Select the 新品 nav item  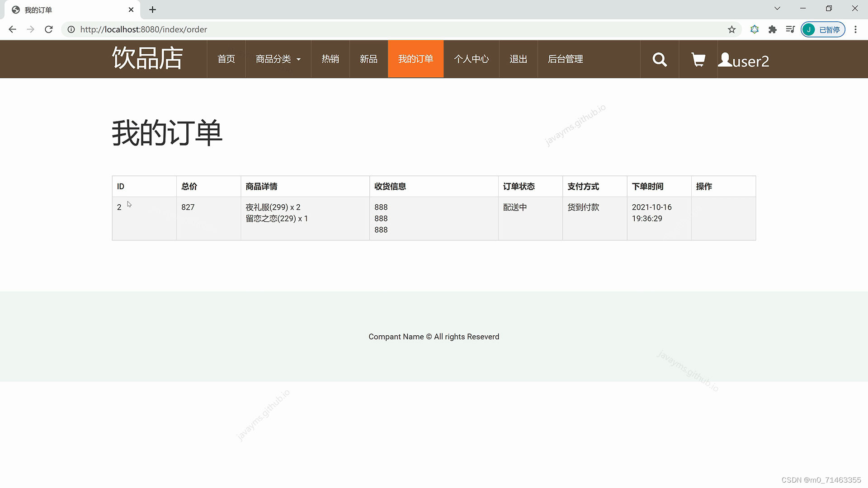(x=368, y=59)
